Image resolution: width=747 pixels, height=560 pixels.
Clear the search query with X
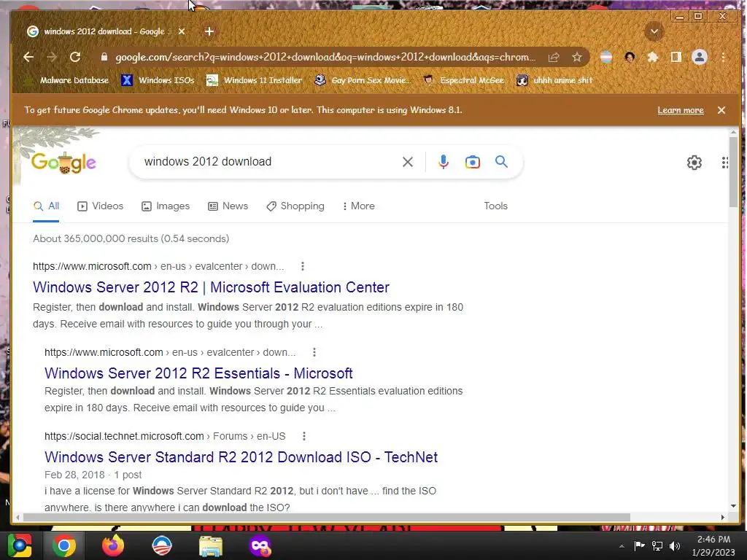coord(407,162)
